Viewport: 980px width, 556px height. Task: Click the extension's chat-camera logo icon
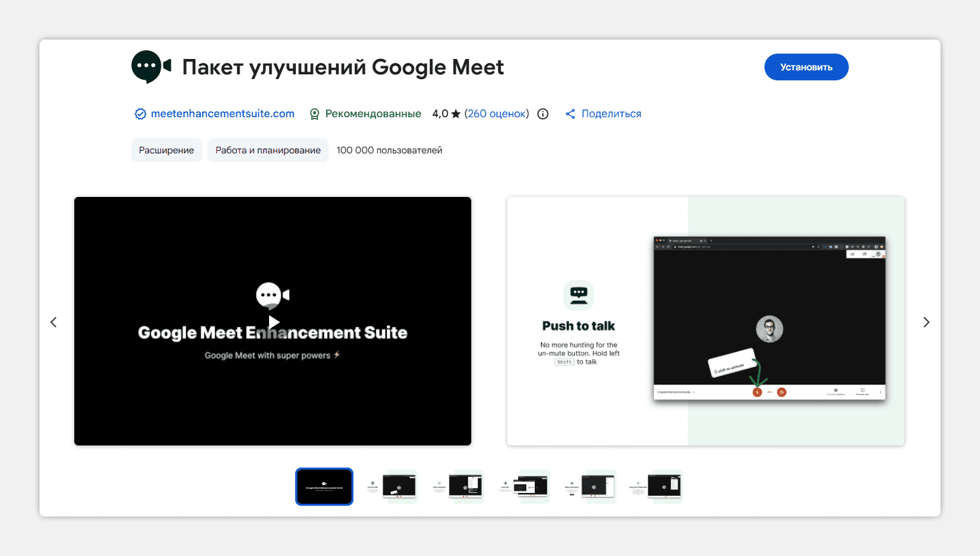pyautogui.click(x=151, y=66)
